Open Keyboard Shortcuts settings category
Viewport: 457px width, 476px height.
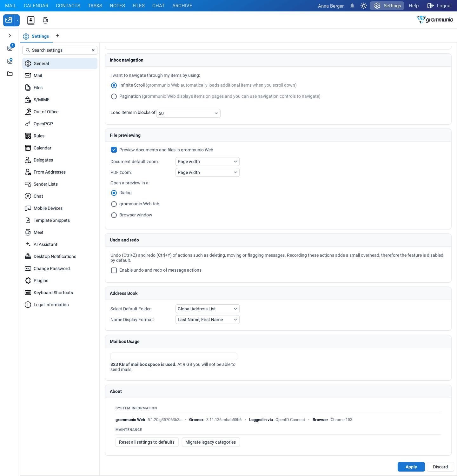pos(60,293)
